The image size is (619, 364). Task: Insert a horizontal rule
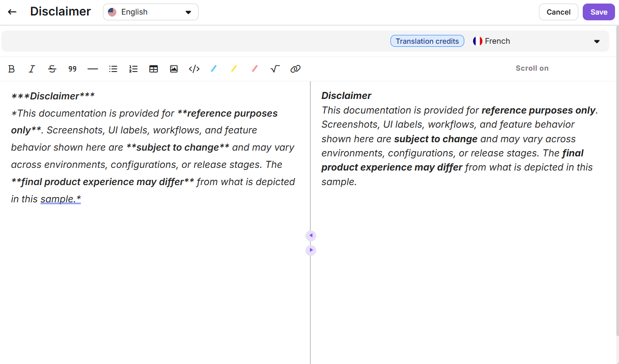[x=92, y=68]
